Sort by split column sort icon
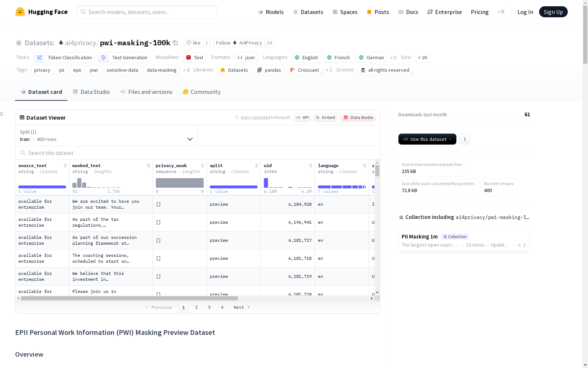588x368 pixels. [x=257, y=166]
